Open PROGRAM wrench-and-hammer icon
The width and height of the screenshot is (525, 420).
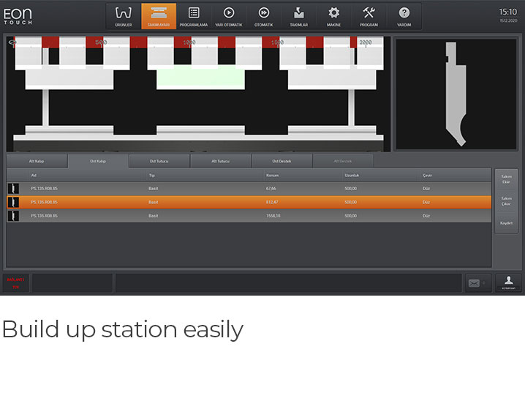coord(369,16)
